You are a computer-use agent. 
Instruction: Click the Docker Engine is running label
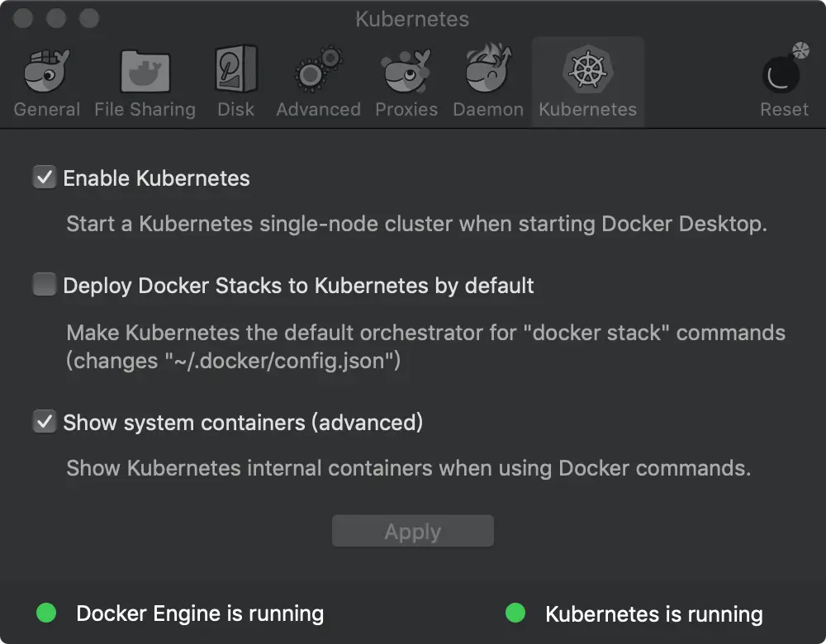click(199, 613)
